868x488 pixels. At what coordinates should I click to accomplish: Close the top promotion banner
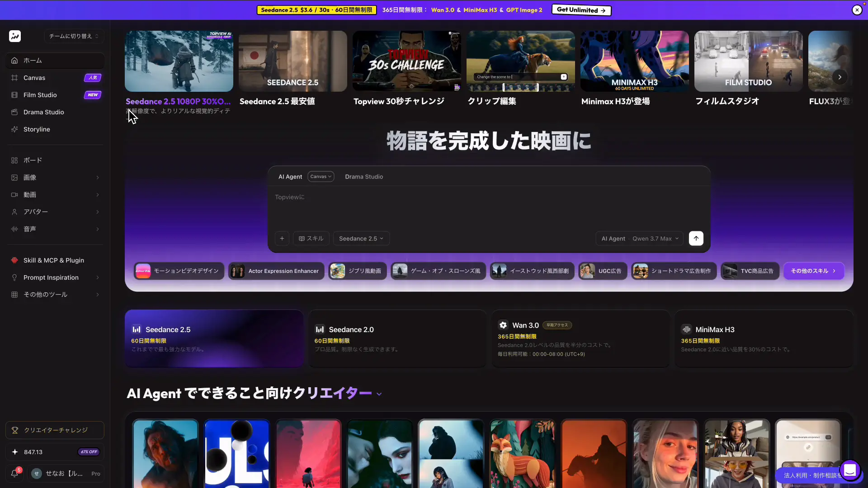point(857,10)
